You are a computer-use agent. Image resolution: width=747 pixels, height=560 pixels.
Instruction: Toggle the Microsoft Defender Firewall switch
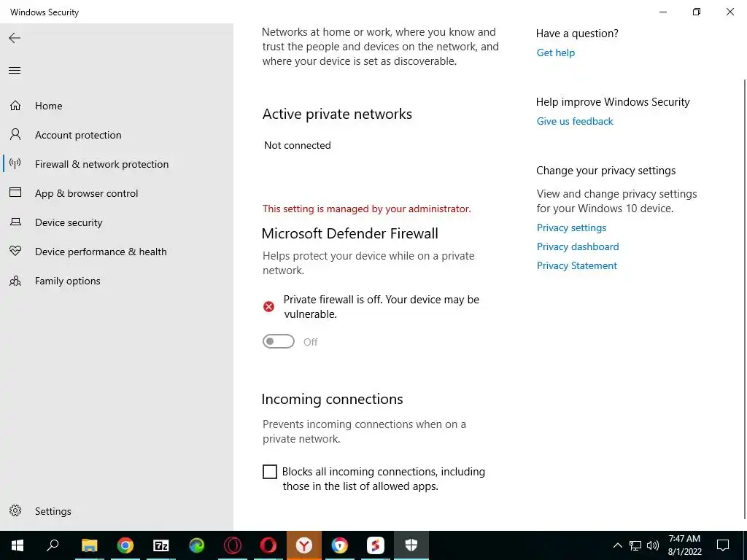pos(279,341)
